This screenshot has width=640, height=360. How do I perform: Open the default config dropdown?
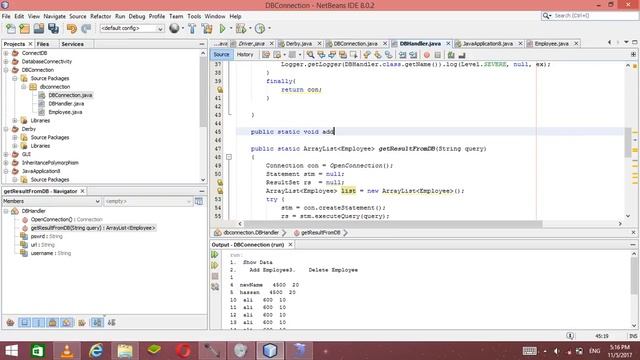coord(132,29)
